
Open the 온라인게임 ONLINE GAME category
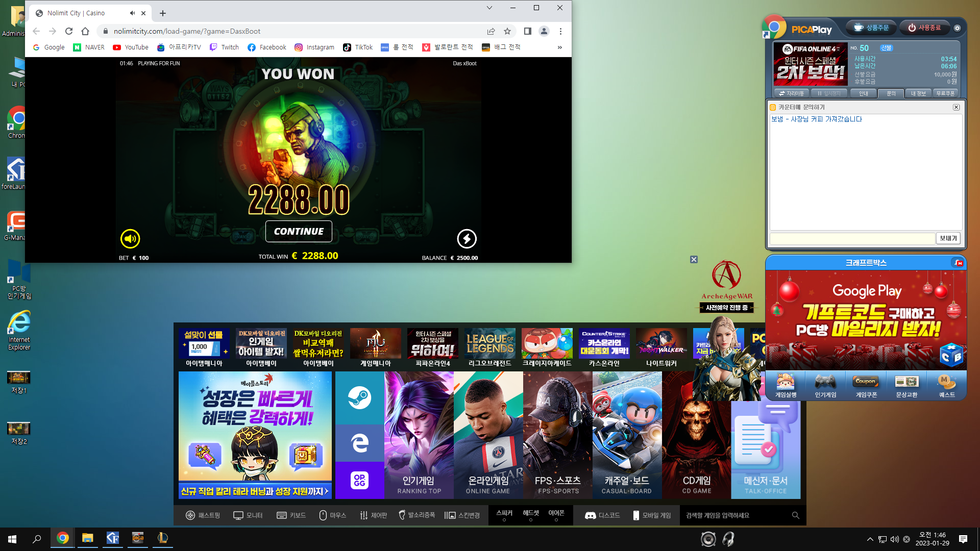tap(488, 435)
